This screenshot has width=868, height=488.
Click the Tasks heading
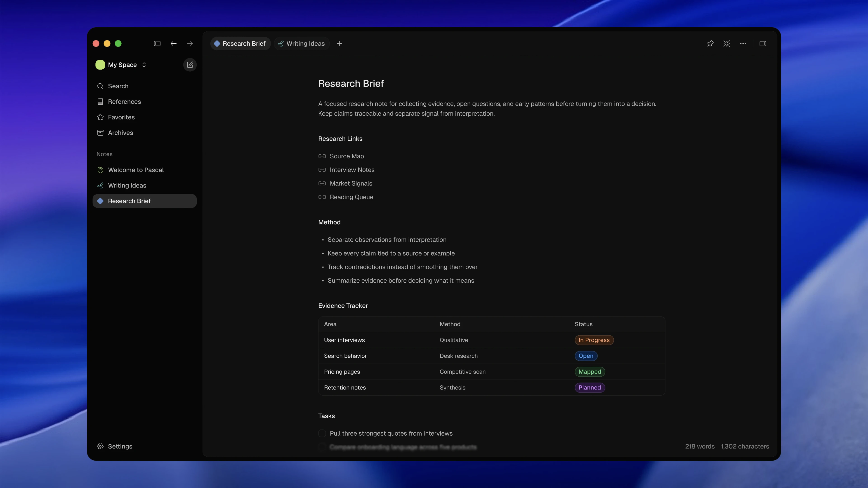[326, 416]
